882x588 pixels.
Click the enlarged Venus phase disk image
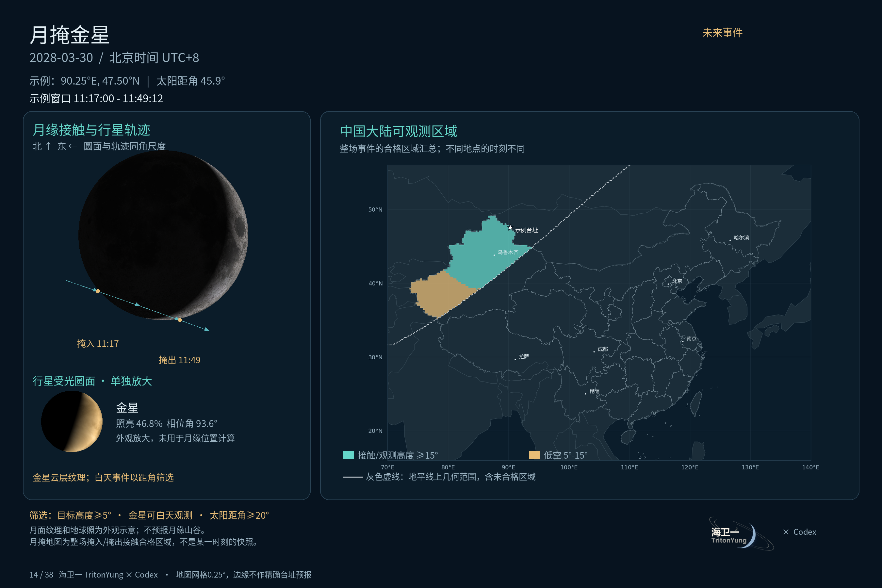coord(72,421)
